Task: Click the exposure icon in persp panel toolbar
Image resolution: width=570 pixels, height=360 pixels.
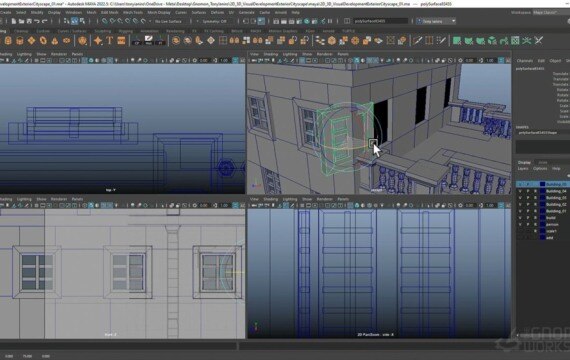Action: point(461,60)
